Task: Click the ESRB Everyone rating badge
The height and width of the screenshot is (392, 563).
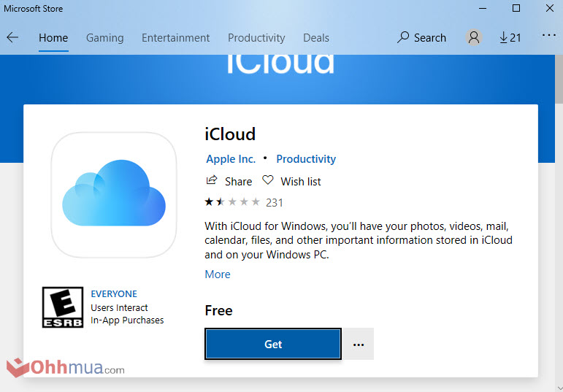Action: [x=63, y=307]
